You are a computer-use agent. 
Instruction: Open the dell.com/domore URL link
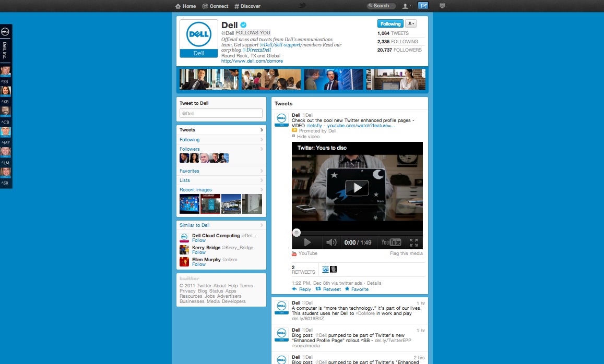(252, 61)
